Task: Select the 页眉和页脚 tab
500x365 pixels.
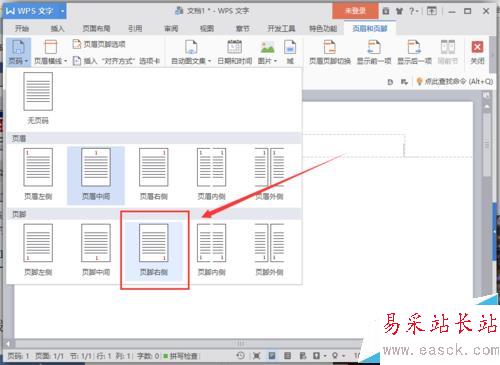Action: [x=370, y=29]
